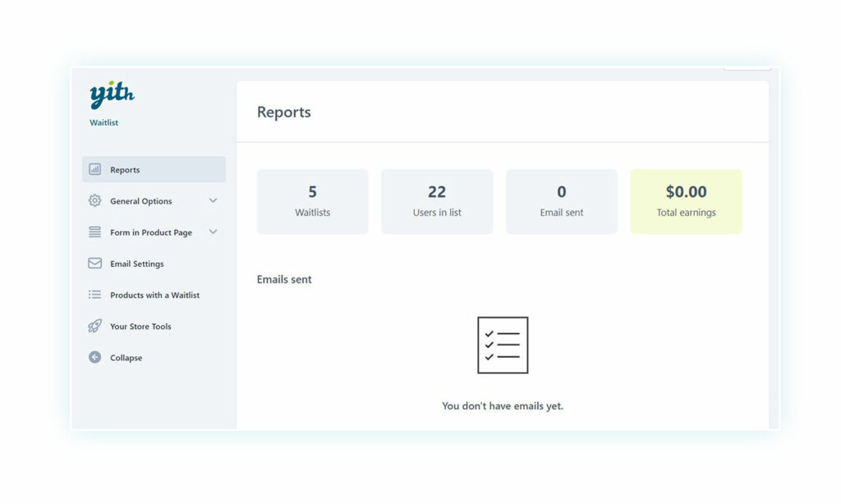Click the Total earnings card
The image size is (841, 504).
point(687,200)
